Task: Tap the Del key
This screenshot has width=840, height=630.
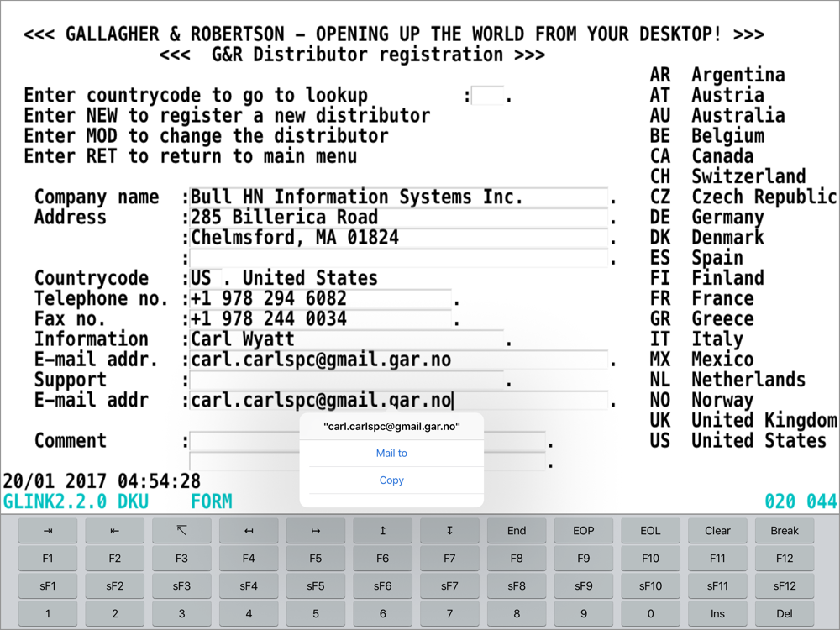Action: (x=785, y=614)
